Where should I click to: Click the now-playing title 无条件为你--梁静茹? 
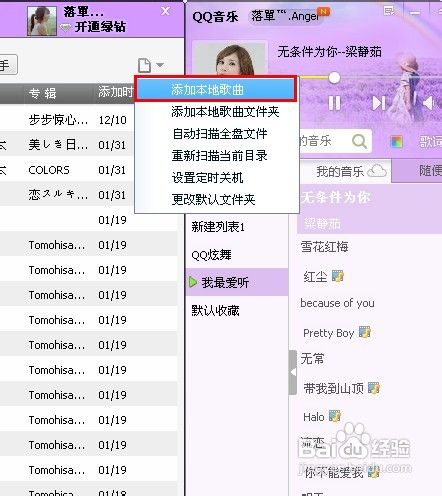(x=329, y=52)
